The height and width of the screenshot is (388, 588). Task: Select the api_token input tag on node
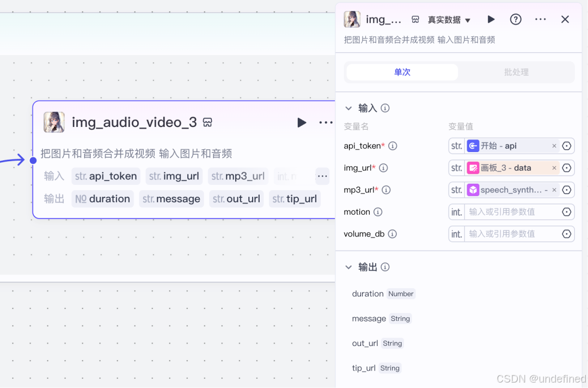(x=106, y=176)
